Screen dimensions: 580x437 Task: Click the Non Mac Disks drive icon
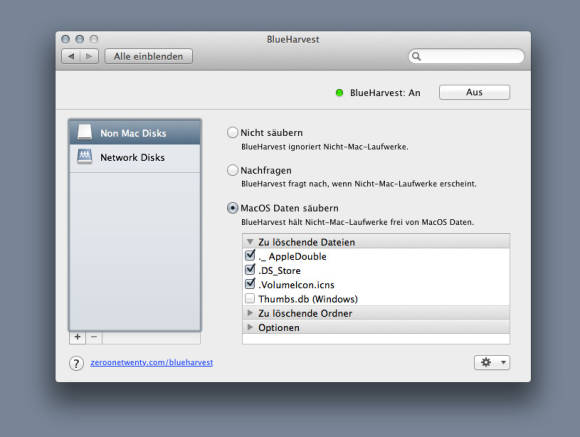pyautogui.click(x=85, y=132)
